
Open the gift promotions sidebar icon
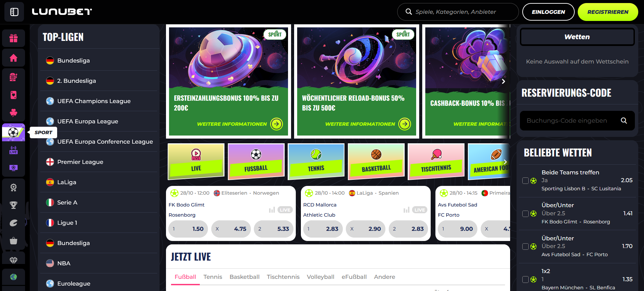(14, 38)
